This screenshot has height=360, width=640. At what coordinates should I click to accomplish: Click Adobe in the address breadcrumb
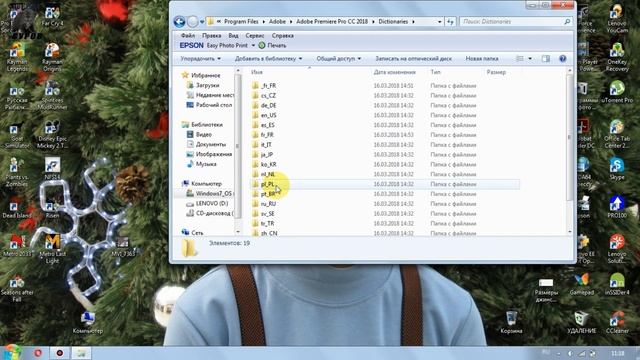pyautogui.click(x=277, y=22)
